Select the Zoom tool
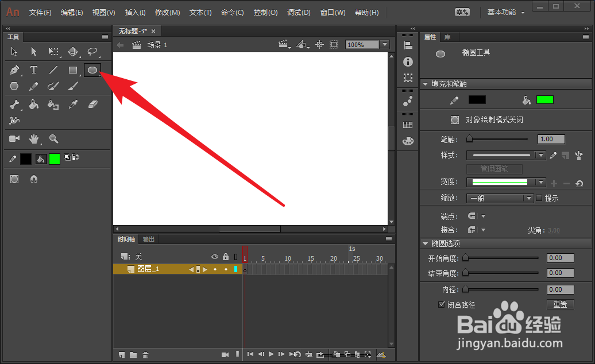This screenshot has width=595, height=364. pyautogui.click(x=53, y=139)
